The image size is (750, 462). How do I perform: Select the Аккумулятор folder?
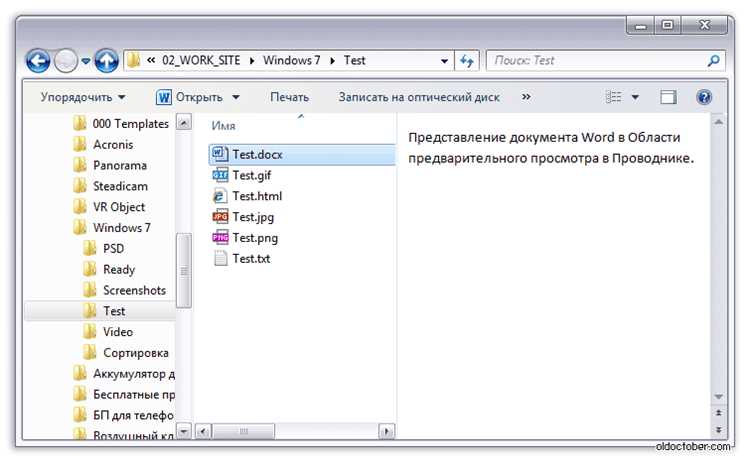tap(124, 374)
